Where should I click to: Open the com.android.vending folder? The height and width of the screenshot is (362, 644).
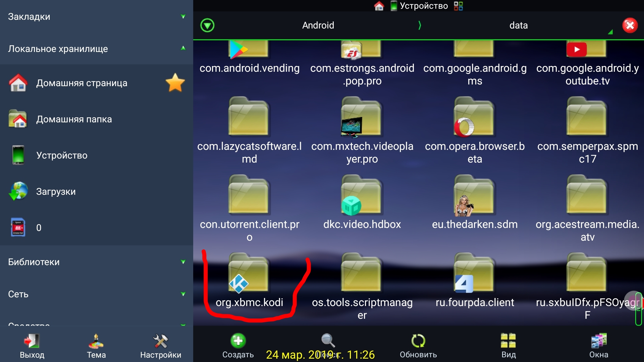250,57
